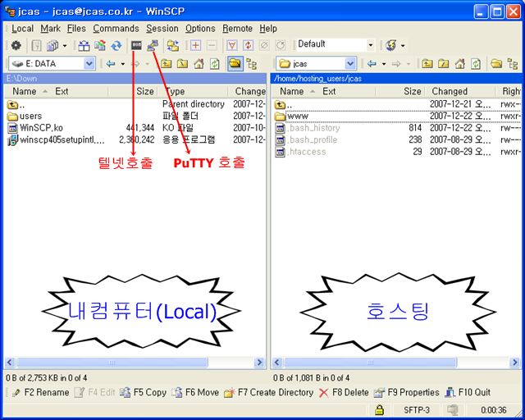Viewport: 525px width, 420px height.
Task: Open the console terminal icon
Action: [x=136, y=45]
